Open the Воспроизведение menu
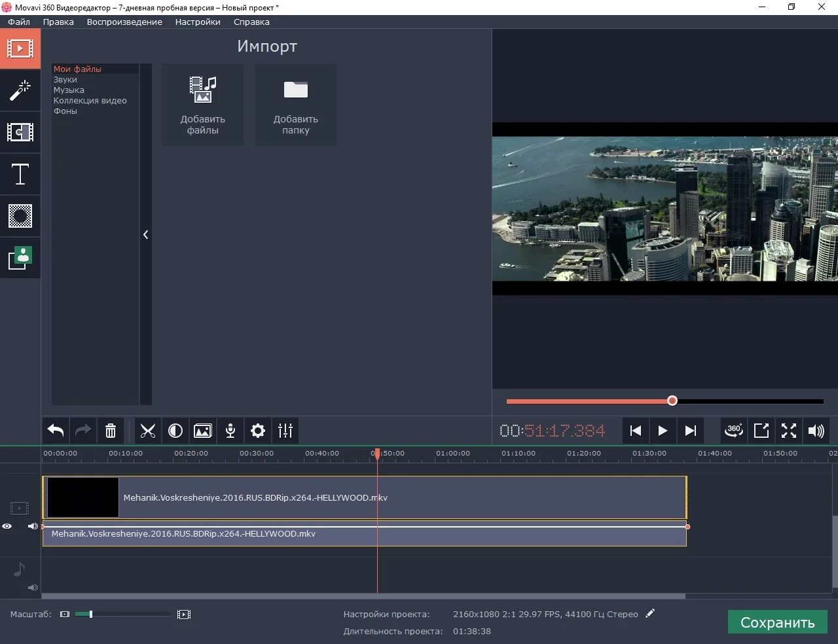This screenshot has height=644, width=838. click(x=124, y=22)
